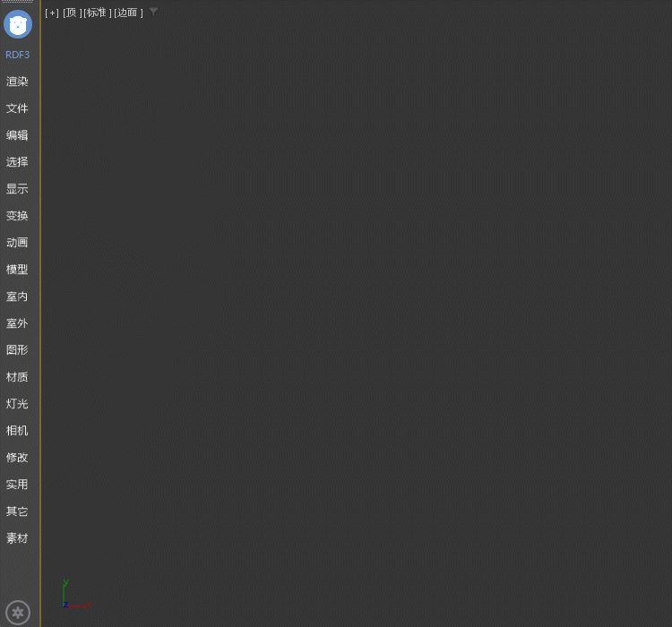This screenshot has height=627, width=672.
Task: Open settings via the gear icon
Action: [x=18, y=613]
